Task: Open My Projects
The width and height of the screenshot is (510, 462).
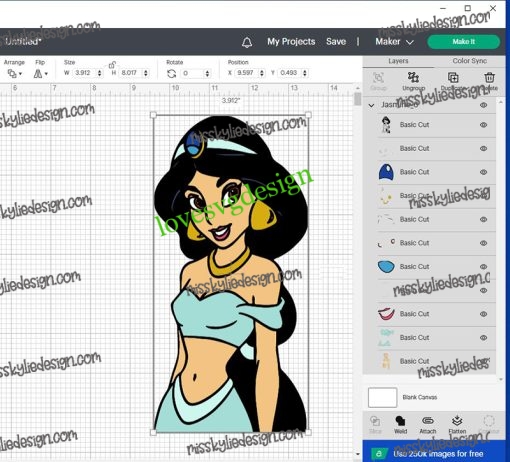Action: [x=291, y=42]
